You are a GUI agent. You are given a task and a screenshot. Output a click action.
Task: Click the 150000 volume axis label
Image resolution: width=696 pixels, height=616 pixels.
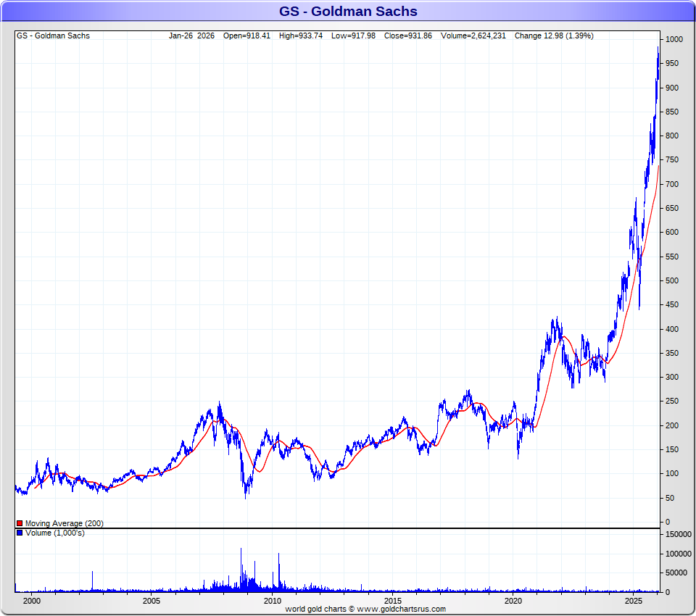[679, 534]
